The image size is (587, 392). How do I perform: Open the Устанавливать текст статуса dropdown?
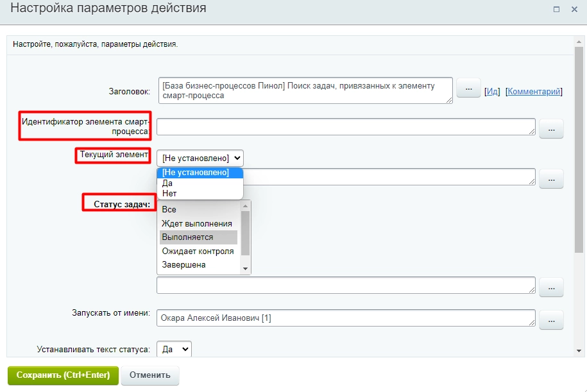174,349
